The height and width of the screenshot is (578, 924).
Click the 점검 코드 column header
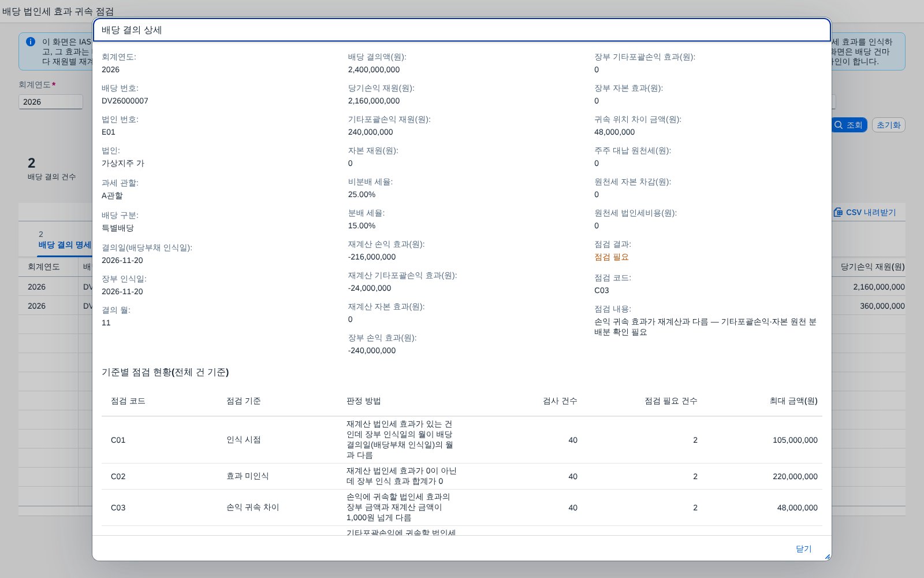[x=128, y=401]
